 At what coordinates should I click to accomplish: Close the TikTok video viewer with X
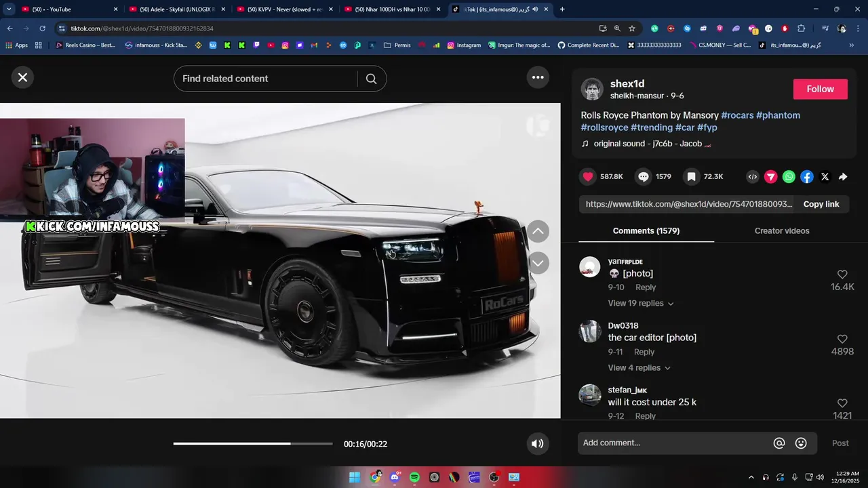pos(22,77)
